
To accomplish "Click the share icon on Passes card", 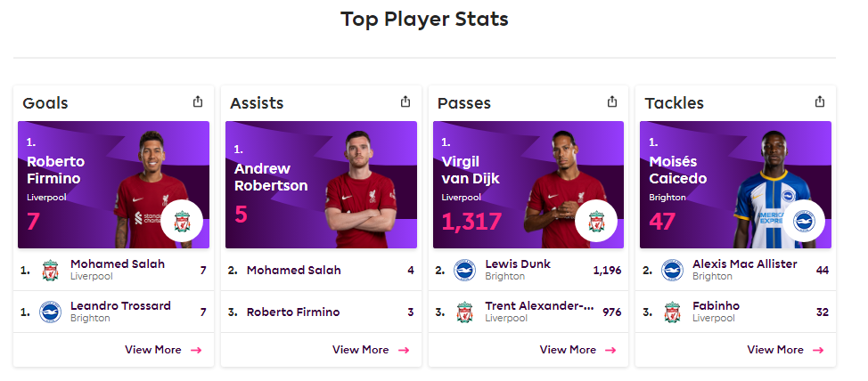I will pos(611,101).
